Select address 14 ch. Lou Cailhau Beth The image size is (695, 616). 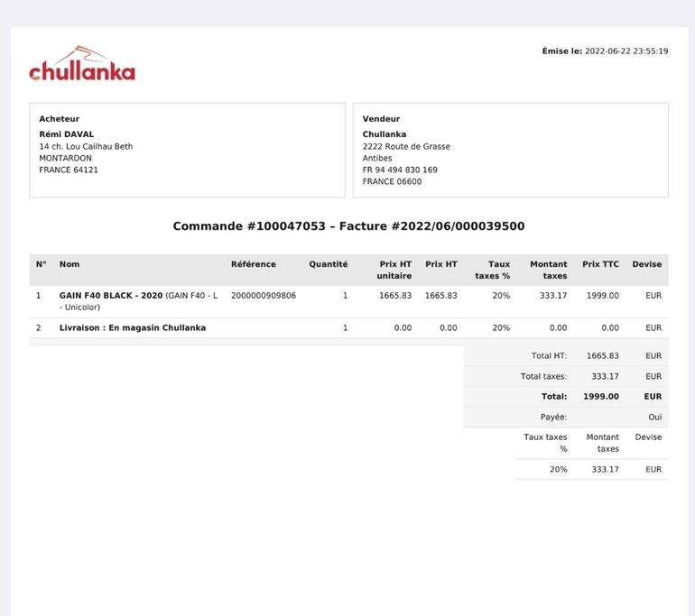[86, 146]
